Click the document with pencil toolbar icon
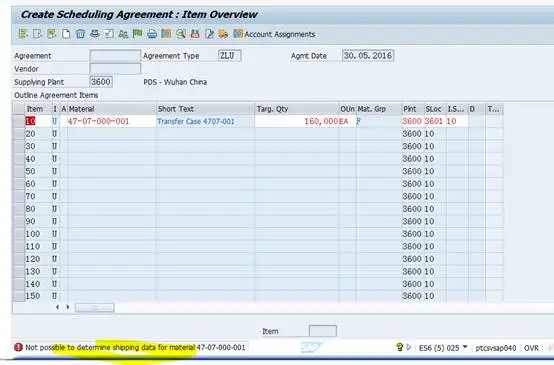 coord(210,34)
